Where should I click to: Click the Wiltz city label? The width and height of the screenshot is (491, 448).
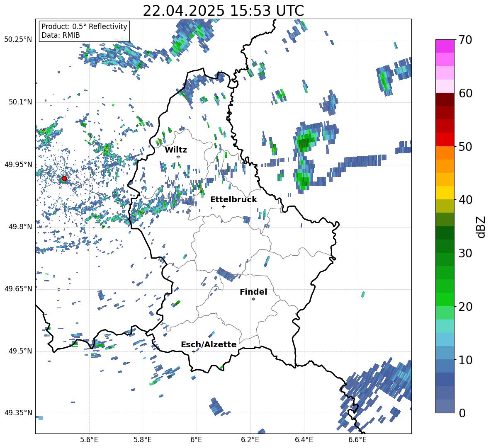click(x=176, y=150)
